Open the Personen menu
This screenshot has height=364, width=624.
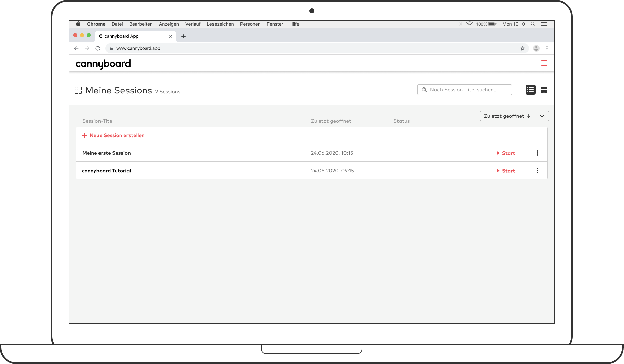coord(250,24)
